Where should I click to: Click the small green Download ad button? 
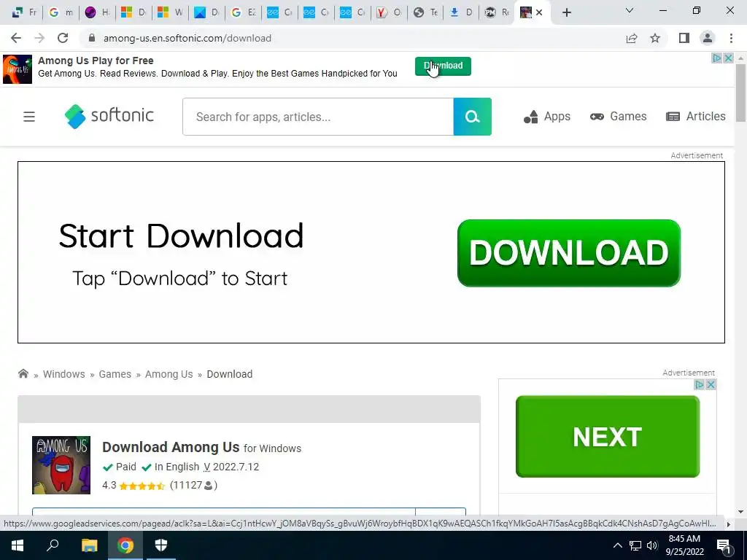click(443, 66)
